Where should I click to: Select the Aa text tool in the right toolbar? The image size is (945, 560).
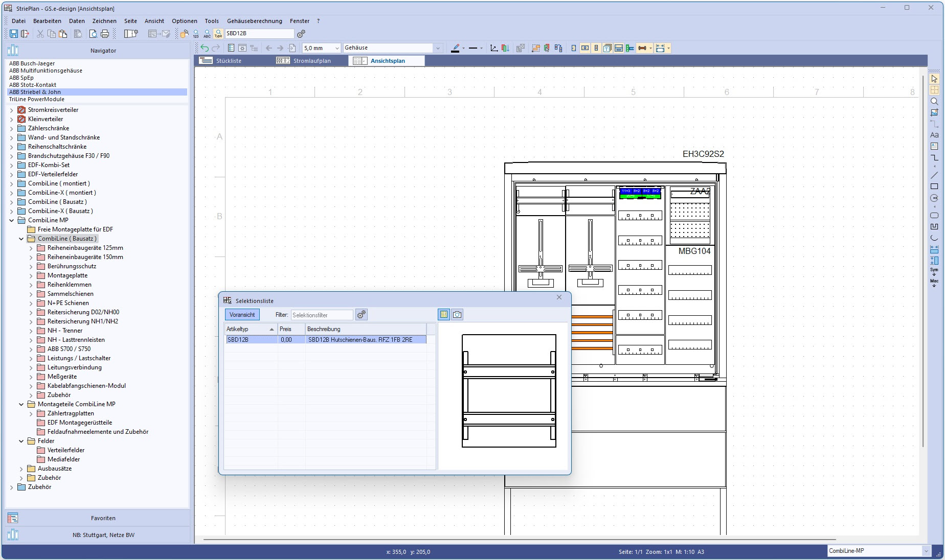coord(934,135)
